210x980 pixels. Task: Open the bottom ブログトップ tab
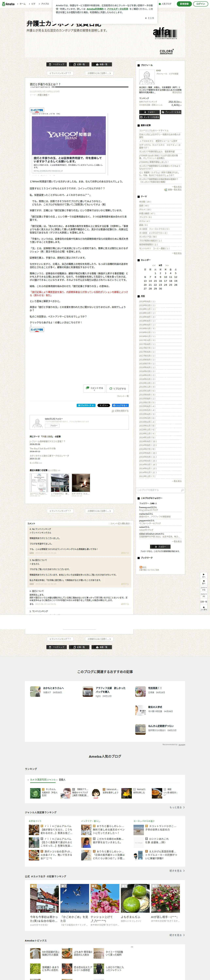[57, 647]
